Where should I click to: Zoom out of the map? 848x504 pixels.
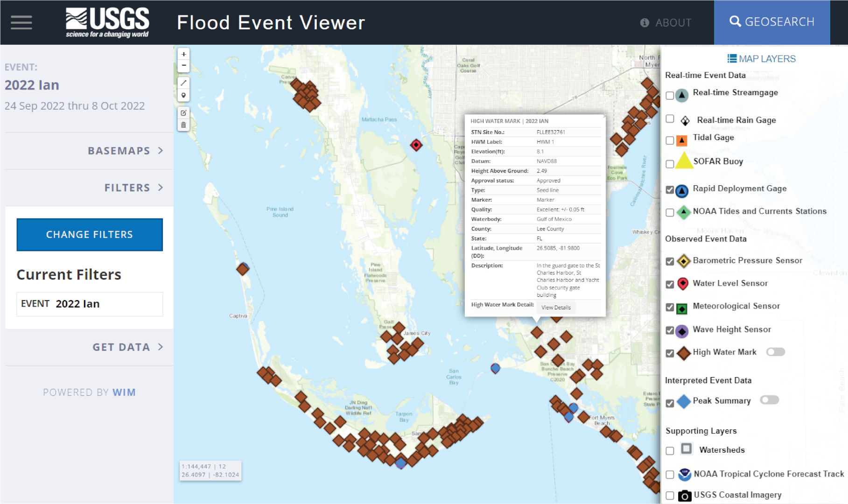click(x=184, y=65)
